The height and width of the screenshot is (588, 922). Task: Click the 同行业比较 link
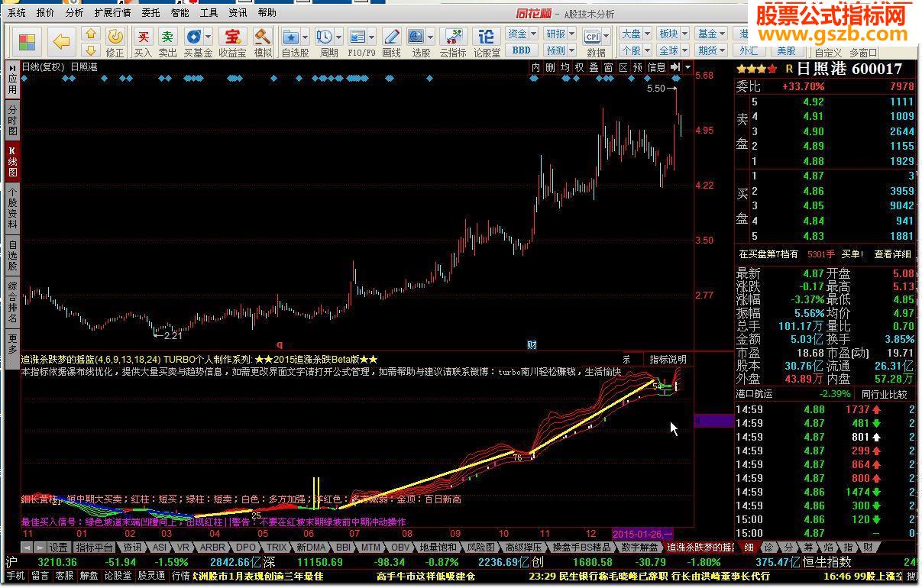click(x=884, y=394)
